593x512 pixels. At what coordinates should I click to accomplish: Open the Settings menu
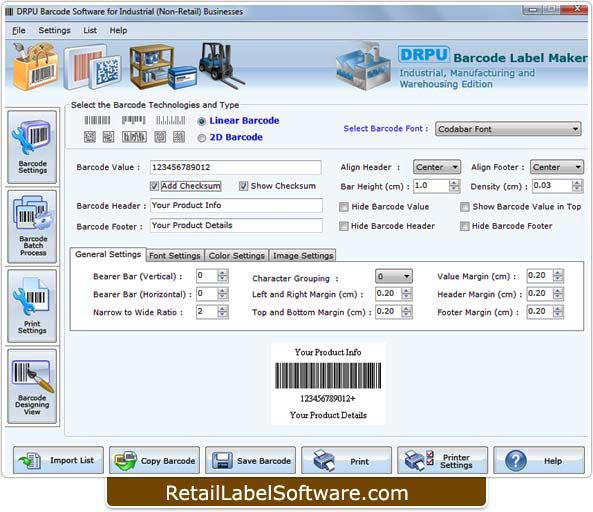click(54, 30)
